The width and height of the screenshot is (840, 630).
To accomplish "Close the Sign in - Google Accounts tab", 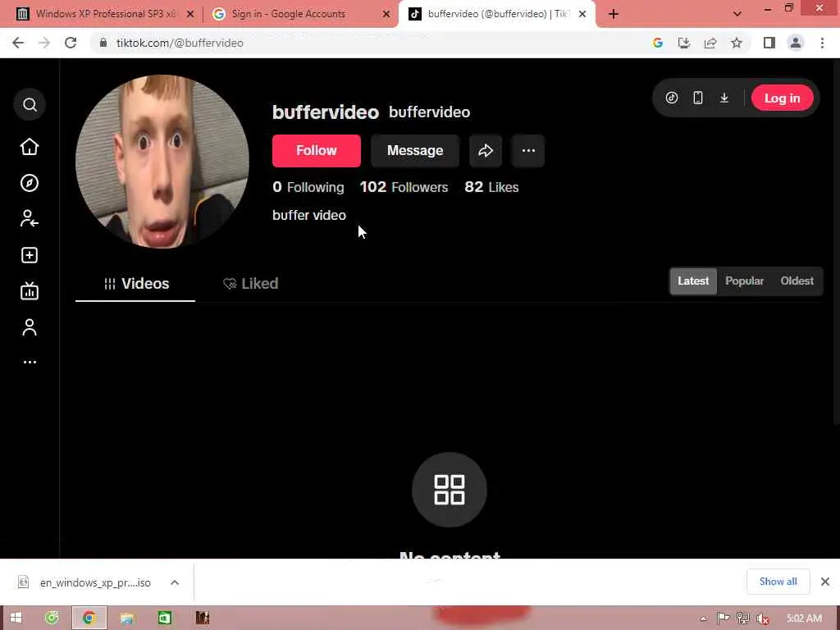I will [386, 15].
